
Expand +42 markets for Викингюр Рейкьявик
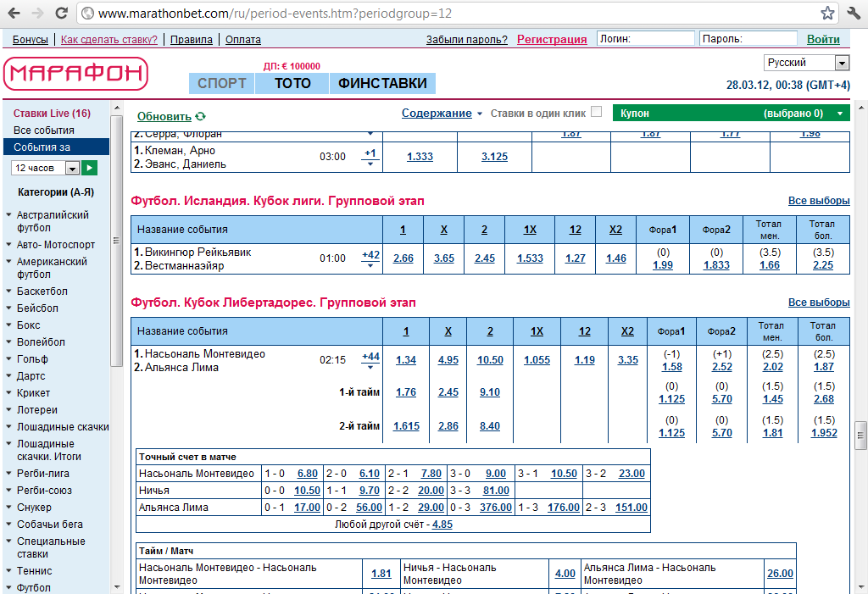click(370, 258)
